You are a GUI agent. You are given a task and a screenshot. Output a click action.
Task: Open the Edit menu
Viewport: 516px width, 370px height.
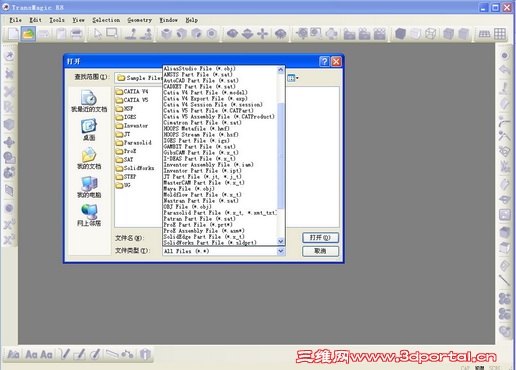coord(36,20)
